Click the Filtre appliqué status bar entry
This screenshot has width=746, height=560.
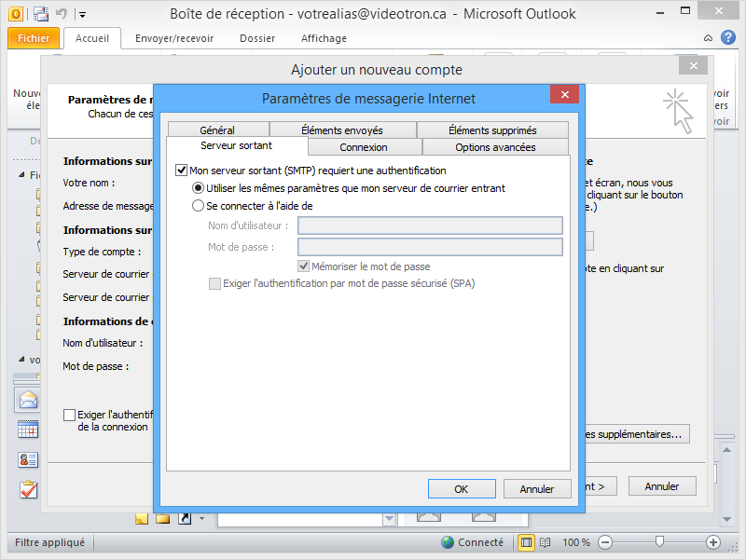coord(49,542)
